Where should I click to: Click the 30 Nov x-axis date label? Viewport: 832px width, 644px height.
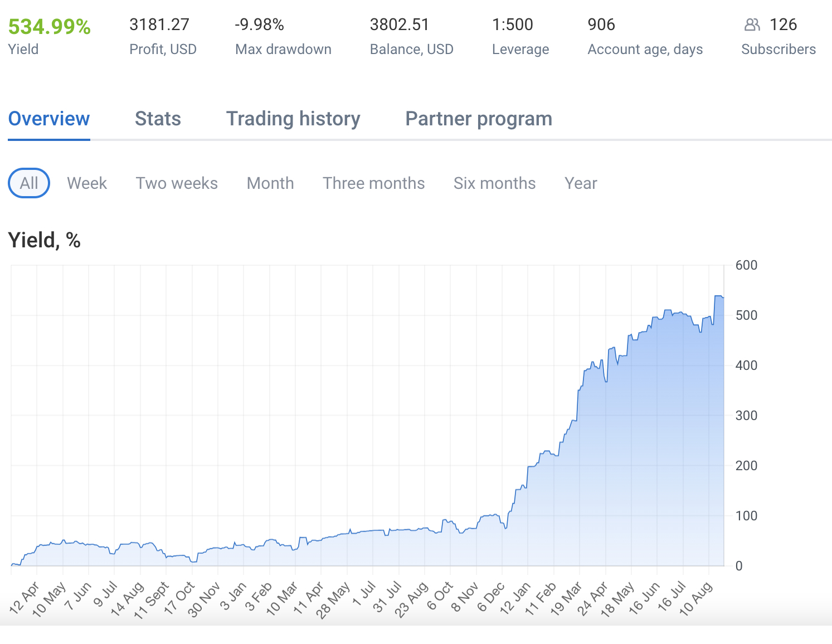coord(204,599)
